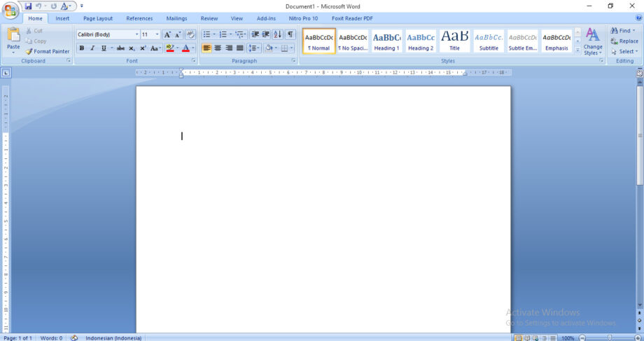
Task: Toggle bold formatting
Action: (x=81, y=48)
